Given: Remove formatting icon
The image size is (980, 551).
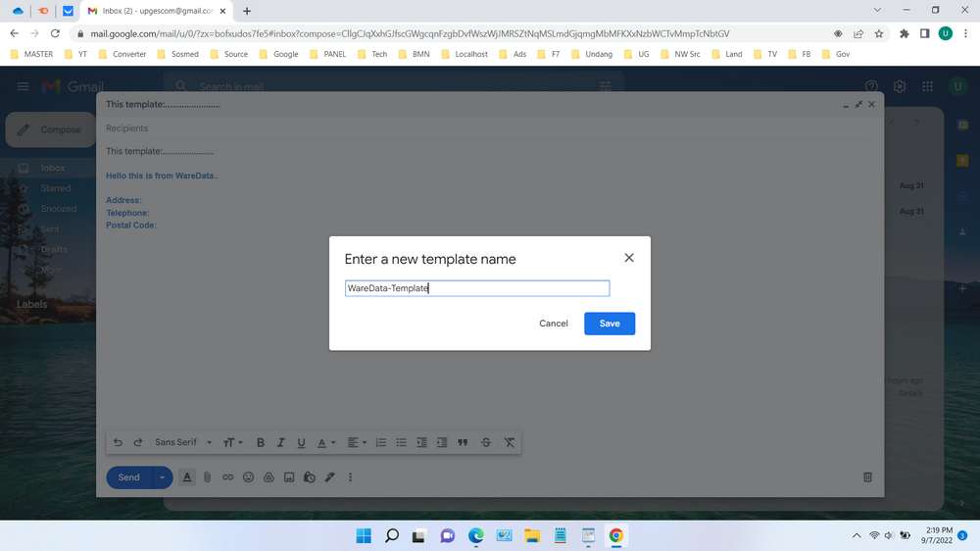Looking at the screenshot, I should pyautogui.click(x=510, y=442).
